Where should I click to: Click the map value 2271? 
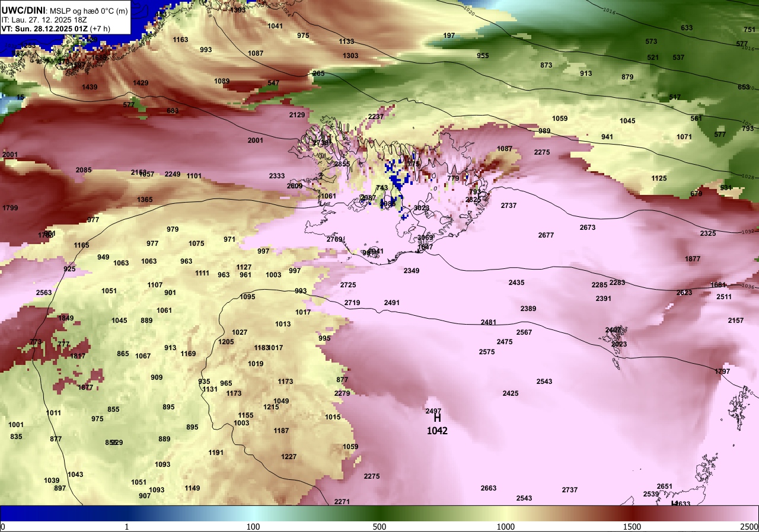tap(342, 502)
